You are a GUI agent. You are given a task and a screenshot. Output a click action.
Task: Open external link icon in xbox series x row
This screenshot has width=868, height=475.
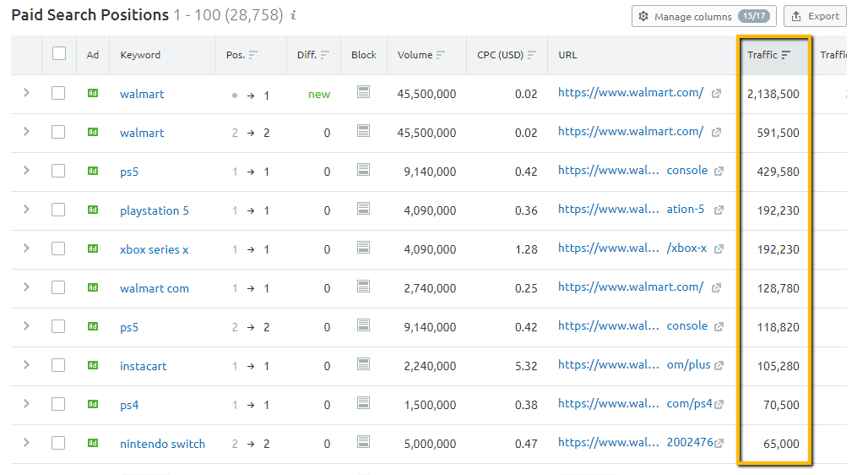[x=719, y=248]
